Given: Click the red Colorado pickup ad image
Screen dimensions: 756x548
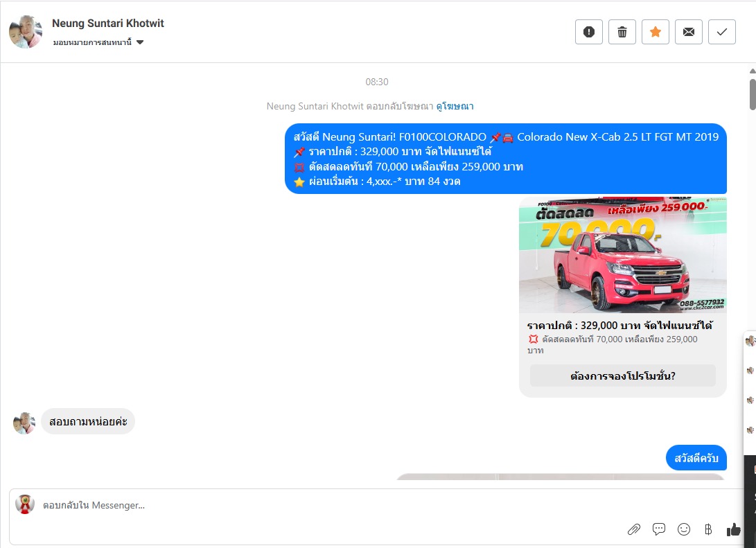Looking at the screenshot, I should pos(622,255).
